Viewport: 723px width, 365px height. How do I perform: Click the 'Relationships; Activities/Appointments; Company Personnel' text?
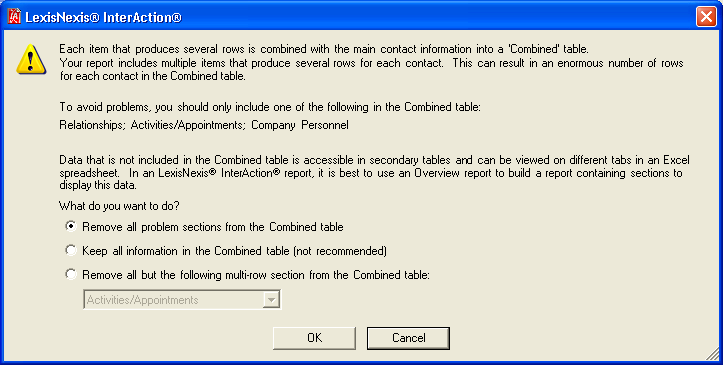click(x=204, y=125)
